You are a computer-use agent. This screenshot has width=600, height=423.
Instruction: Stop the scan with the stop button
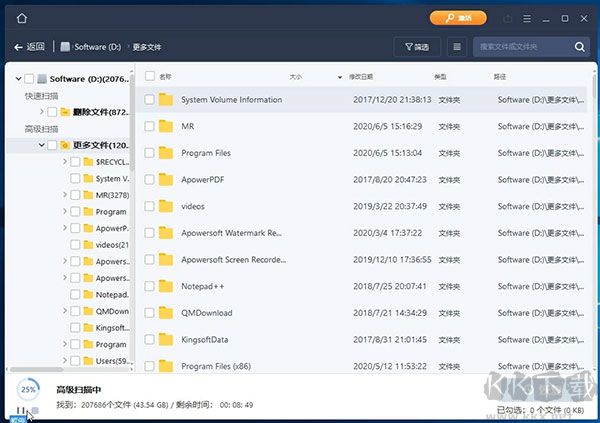pos(35,411)
